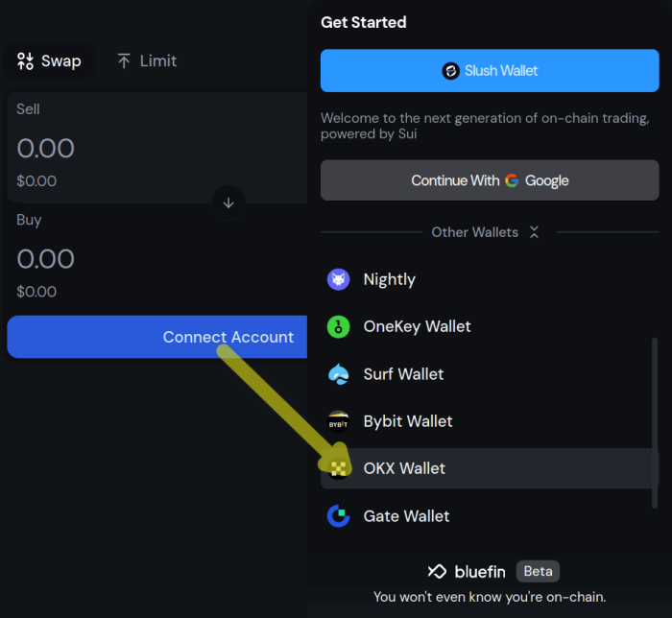Click the Surf Wallet icon

coord(338,374)
